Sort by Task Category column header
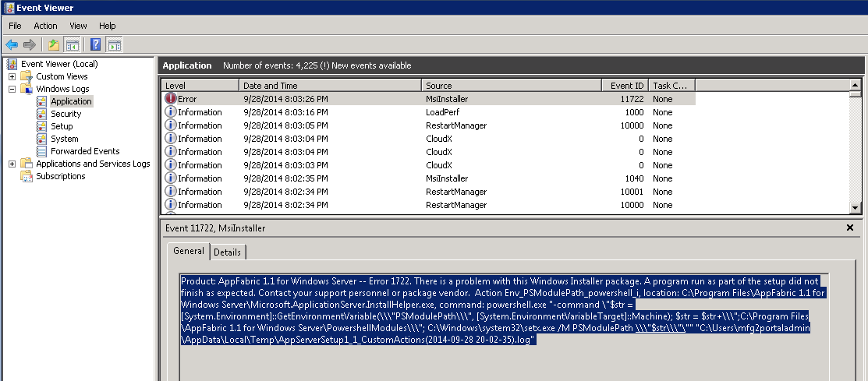This screenshot has height=381, width=868. [671, 86]
